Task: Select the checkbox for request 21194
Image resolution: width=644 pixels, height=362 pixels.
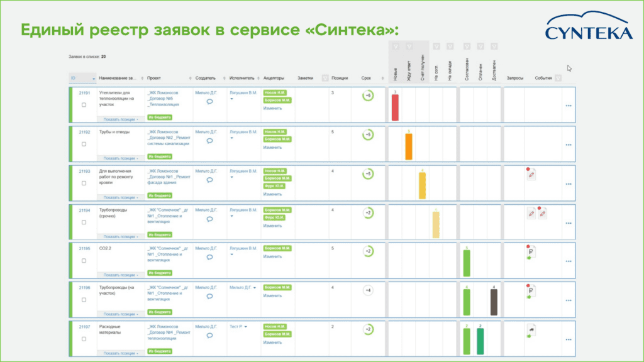Action: [x=84, y=222]
